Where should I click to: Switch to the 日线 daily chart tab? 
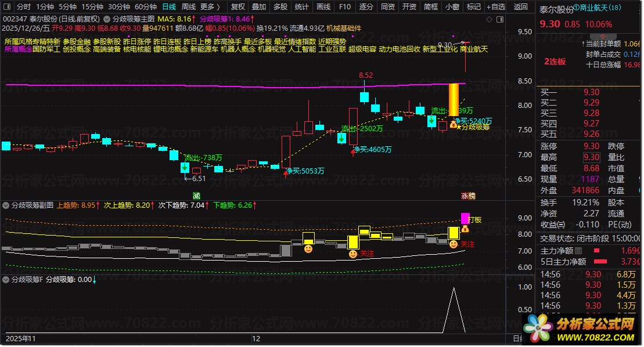pyautogui.click(x=169, y=6)
